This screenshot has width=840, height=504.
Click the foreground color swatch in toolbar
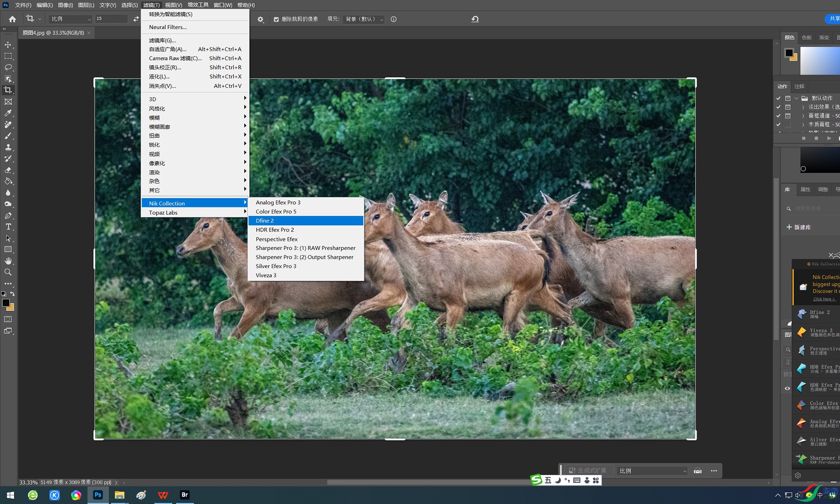6,303
